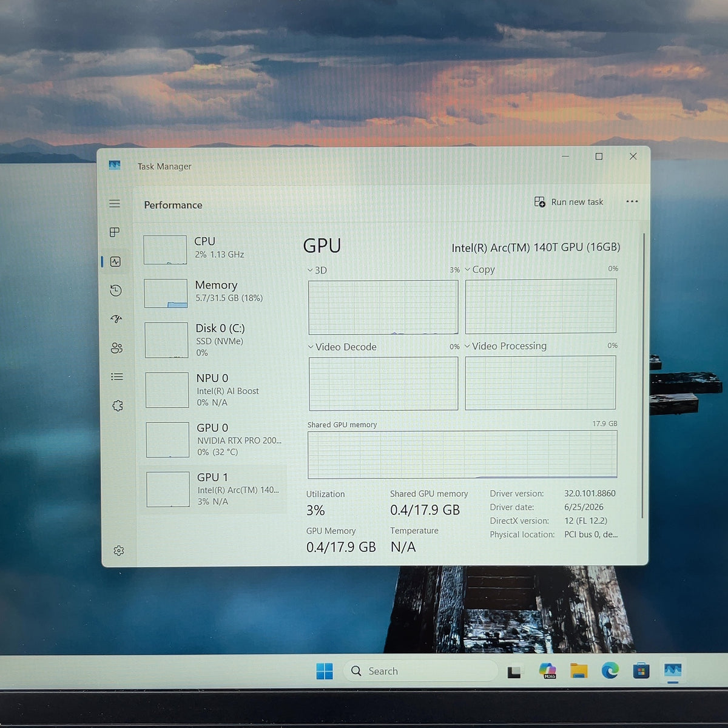Viewport: 728px width, 728px height.
Task: Open the three-dot more options menu
Action: [x=632, y=202]
